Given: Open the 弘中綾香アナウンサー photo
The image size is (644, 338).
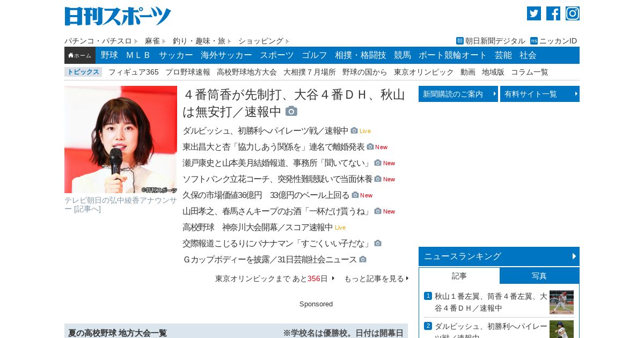Looking at the screenshot, I should point(121,139).
